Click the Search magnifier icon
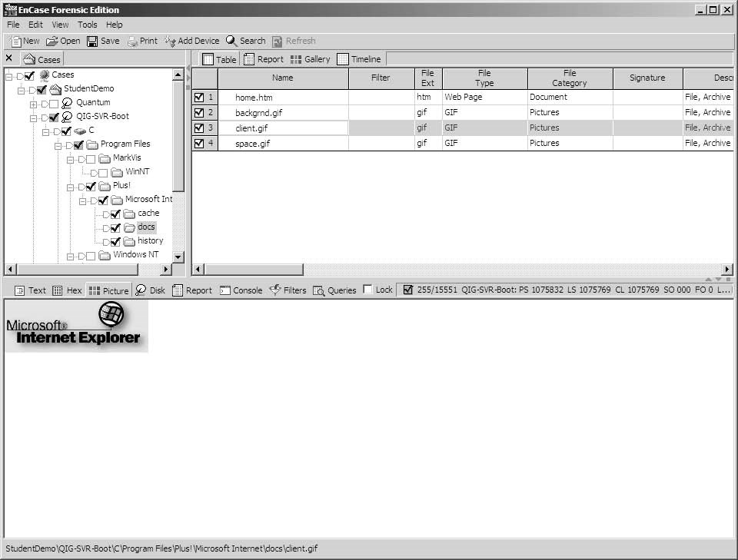738x560 pixels. click(231, 41)
